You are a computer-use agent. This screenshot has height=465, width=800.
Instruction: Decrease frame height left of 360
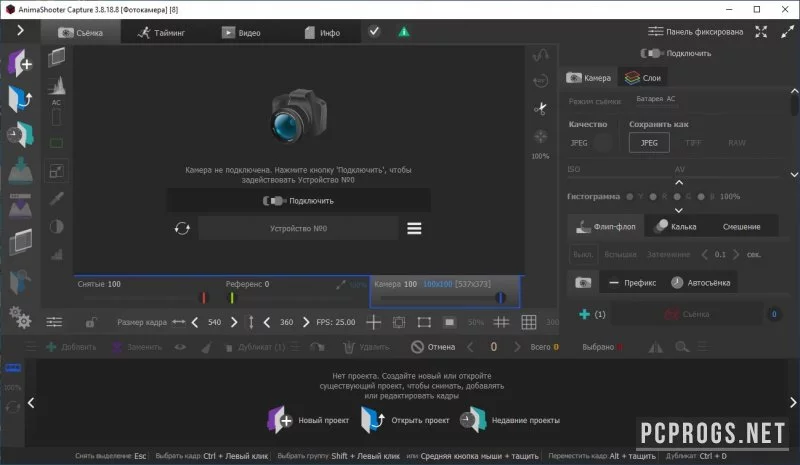267,322
